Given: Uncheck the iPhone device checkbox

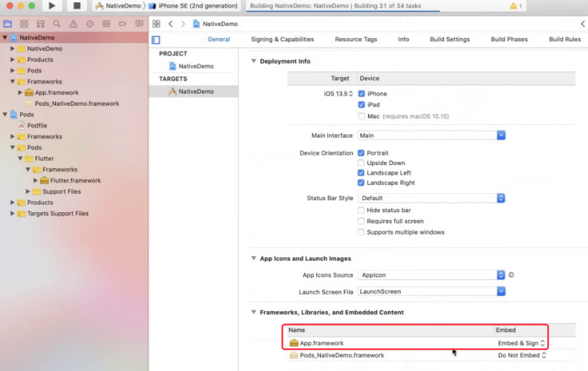Looking at the screenshot, I should pyautogui.click(x=361, y=94).
